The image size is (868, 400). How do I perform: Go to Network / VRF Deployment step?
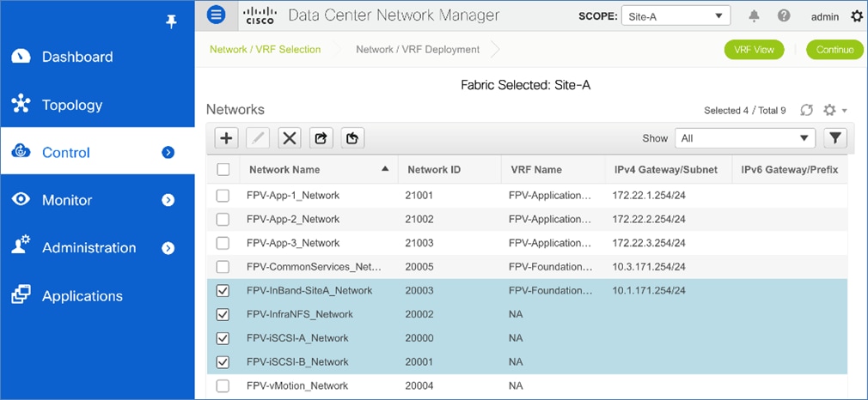click(418, 49)
